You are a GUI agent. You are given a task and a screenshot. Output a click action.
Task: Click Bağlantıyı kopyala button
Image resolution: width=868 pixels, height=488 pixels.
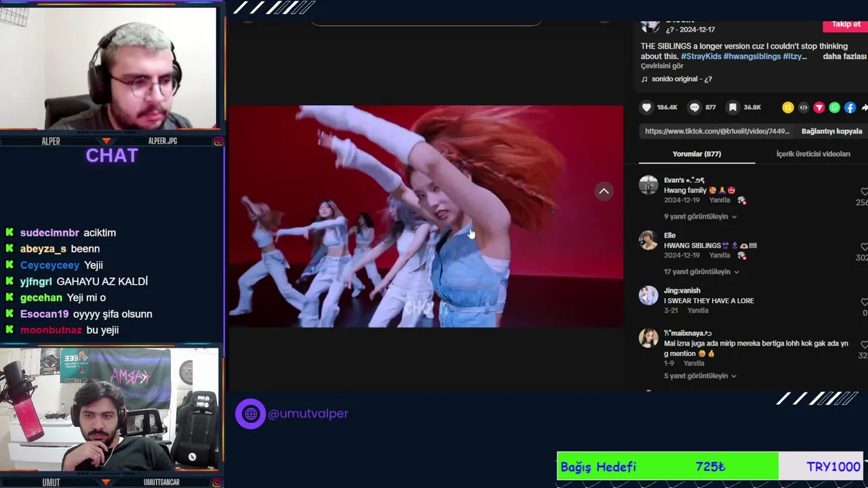(x=831, y=131)
